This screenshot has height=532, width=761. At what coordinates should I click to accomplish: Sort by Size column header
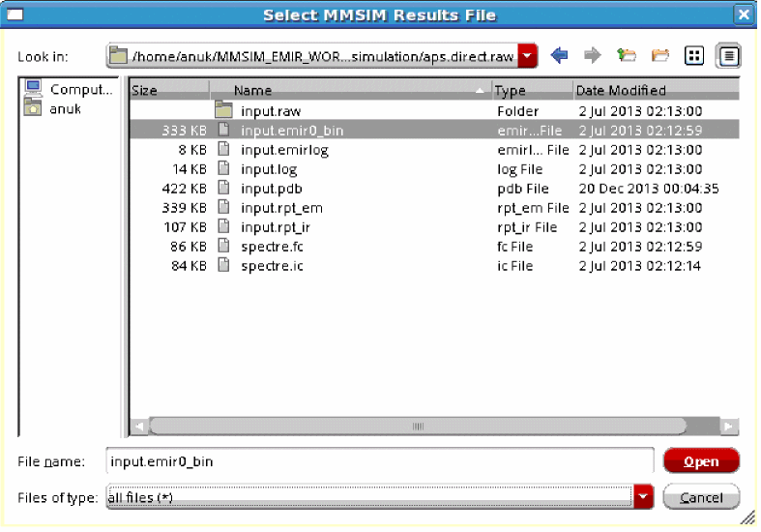[169, 90]
